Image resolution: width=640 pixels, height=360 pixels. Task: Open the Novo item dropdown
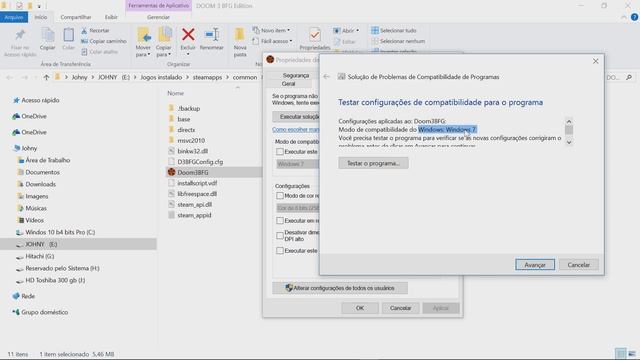[271, 31]
